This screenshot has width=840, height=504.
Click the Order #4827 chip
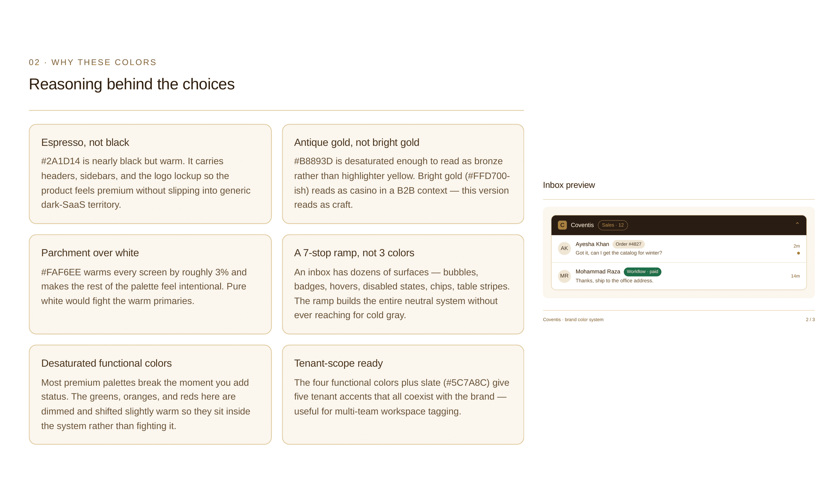[628, 244]
